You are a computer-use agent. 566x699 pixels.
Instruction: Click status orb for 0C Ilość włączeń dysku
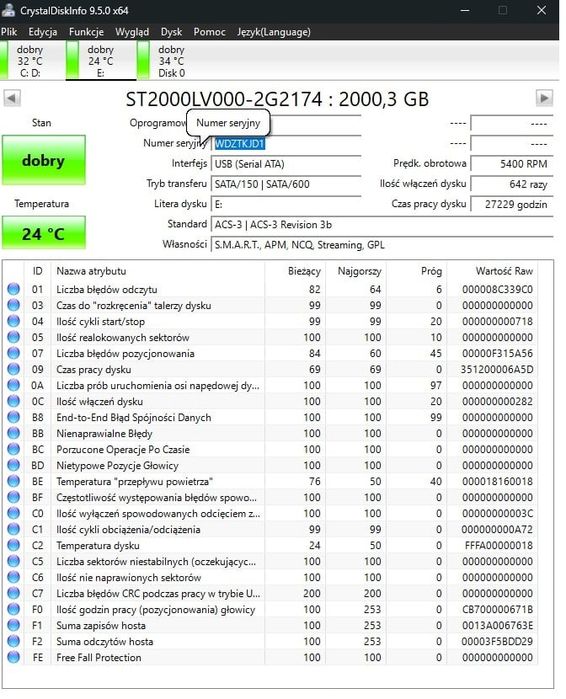pos(14,401)
